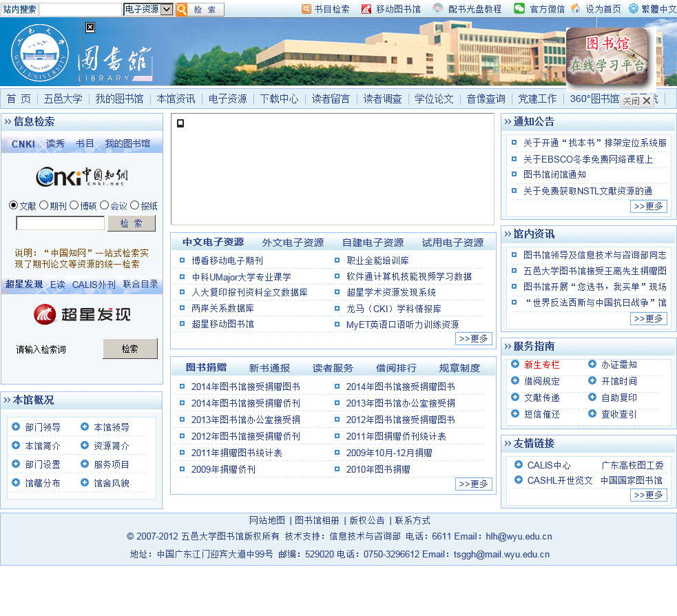Open the 图书馆闭馆通知 announcement
This screenshot has height=616, width=677.
pos(554,174)
